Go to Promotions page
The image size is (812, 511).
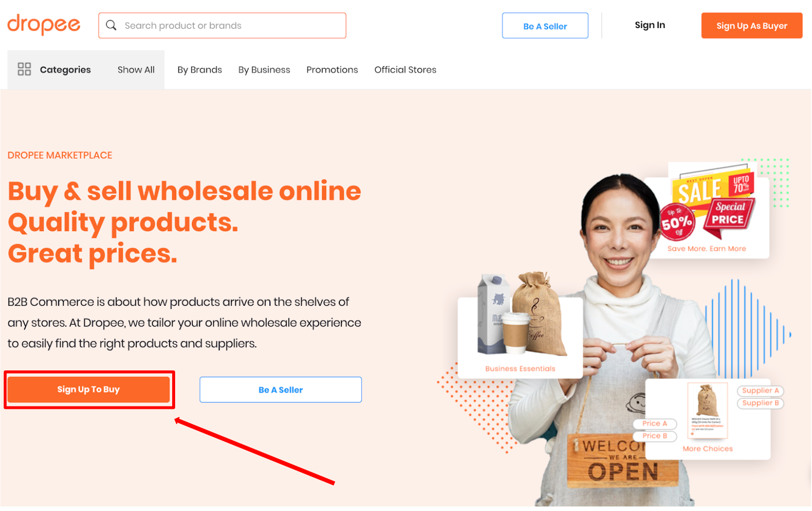tap(332, 70)
